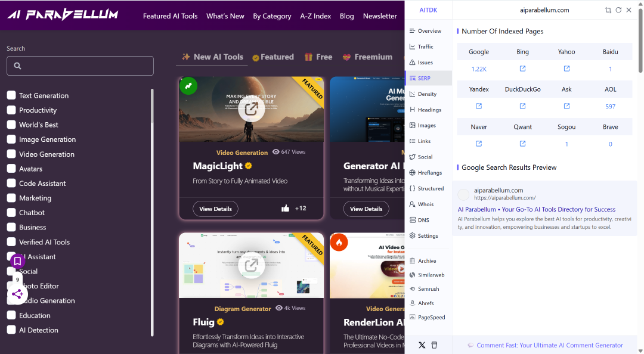Open the By Category nav menu
Screen dimensions: 644x354
pyautogui.click(x=272, y=16)
